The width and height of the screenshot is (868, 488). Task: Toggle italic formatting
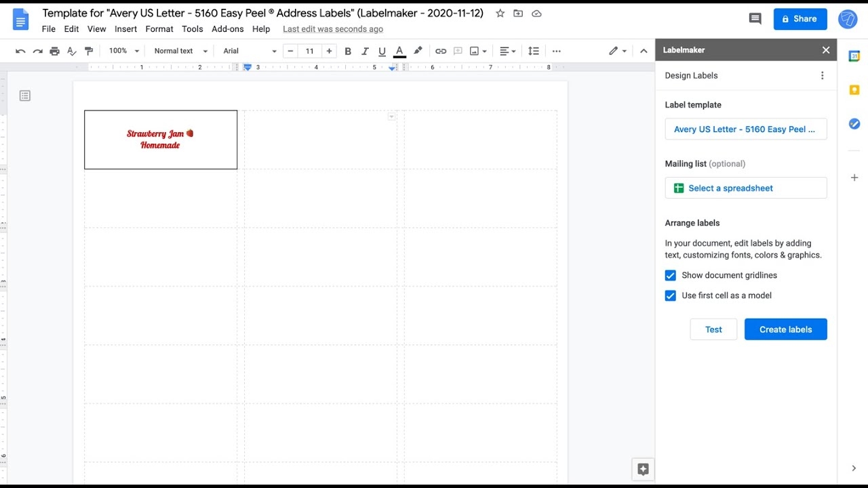[365, 51]
